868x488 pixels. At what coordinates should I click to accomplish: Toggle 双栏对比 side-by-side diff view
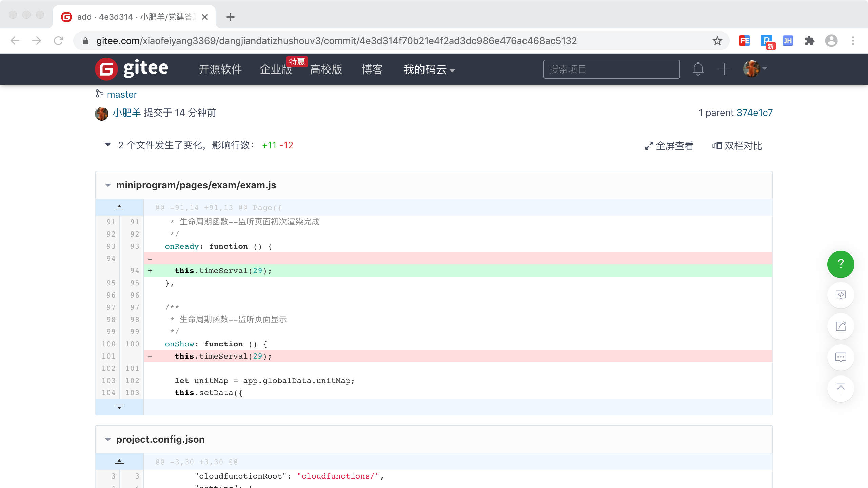click(737, 146)
